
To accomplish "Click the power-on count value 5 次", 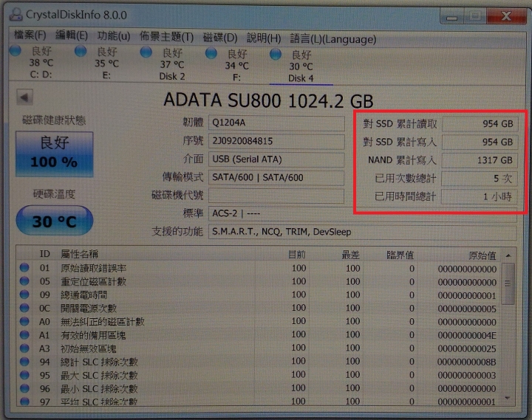I will pyautogui.click(x=480, y=179).
